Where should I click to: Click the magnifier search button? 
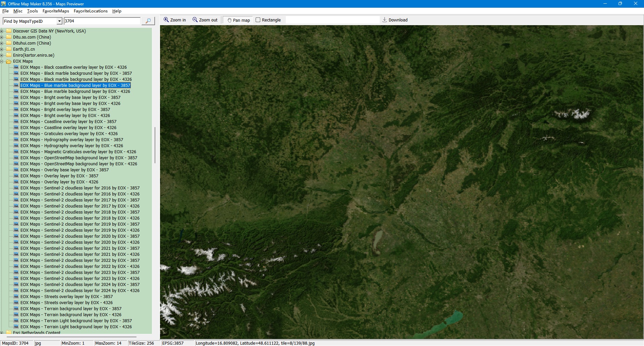148,21
